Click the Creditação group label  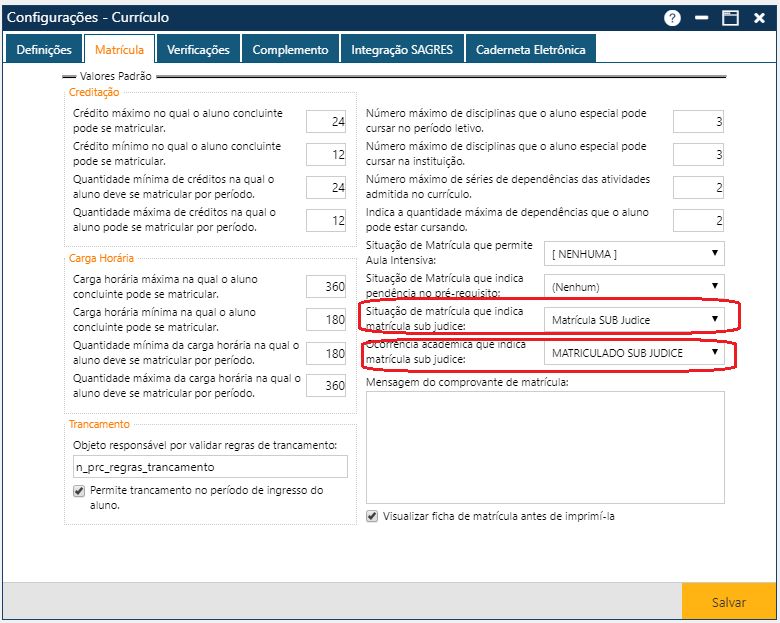click(x=94, y=92)
